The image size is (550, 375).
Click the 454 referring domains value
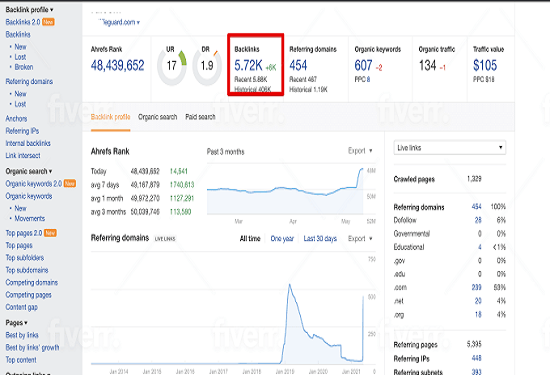(x=298, y=65)
